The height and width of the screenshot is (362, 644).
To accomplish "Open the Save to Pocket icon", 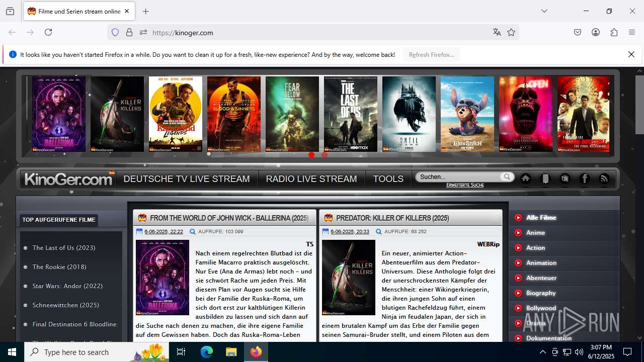I will 578,32.
